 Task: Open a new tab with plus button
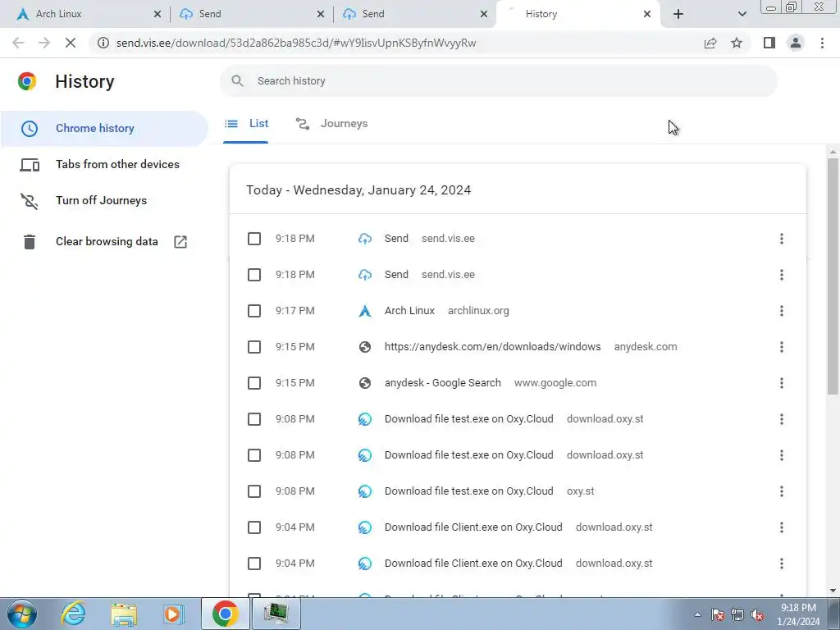click(678, 14)
